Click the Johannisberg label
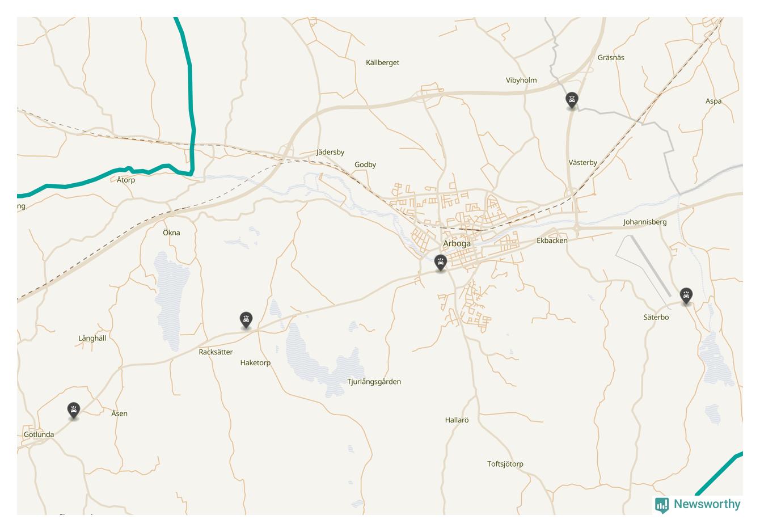The image size is (760, 532). (645, 222)
